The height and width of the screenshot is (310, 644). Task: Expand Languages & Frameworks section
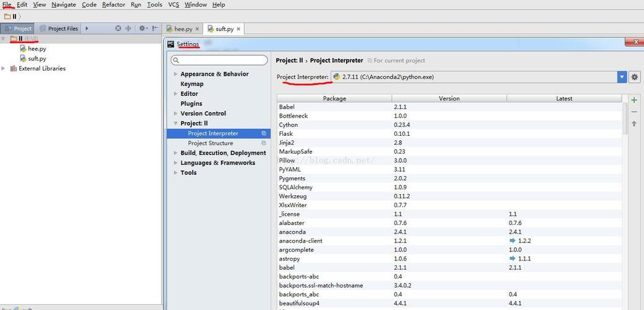(176, 163)
